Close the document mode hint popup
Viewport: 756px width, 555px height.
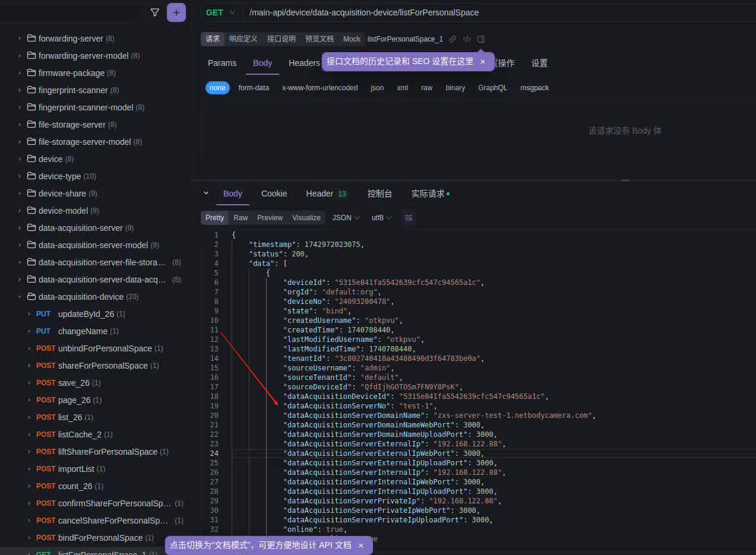(x=360, y=545)
